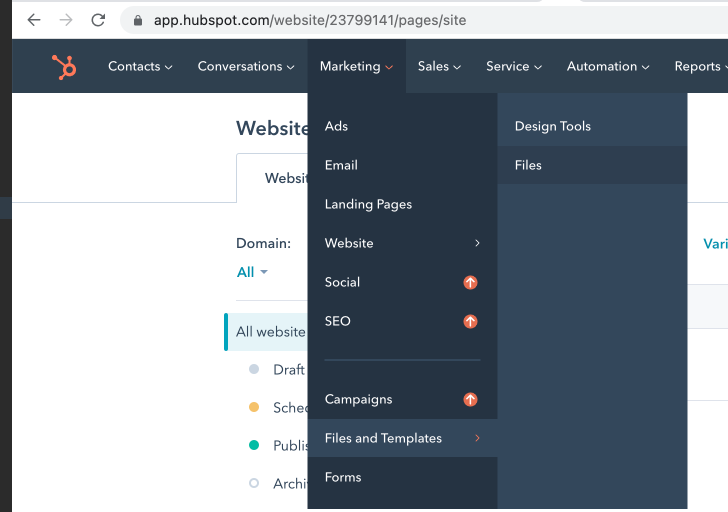Filter pages by Draft status
The width and height of the screenshot is (728, 512).
pos(288,369)
